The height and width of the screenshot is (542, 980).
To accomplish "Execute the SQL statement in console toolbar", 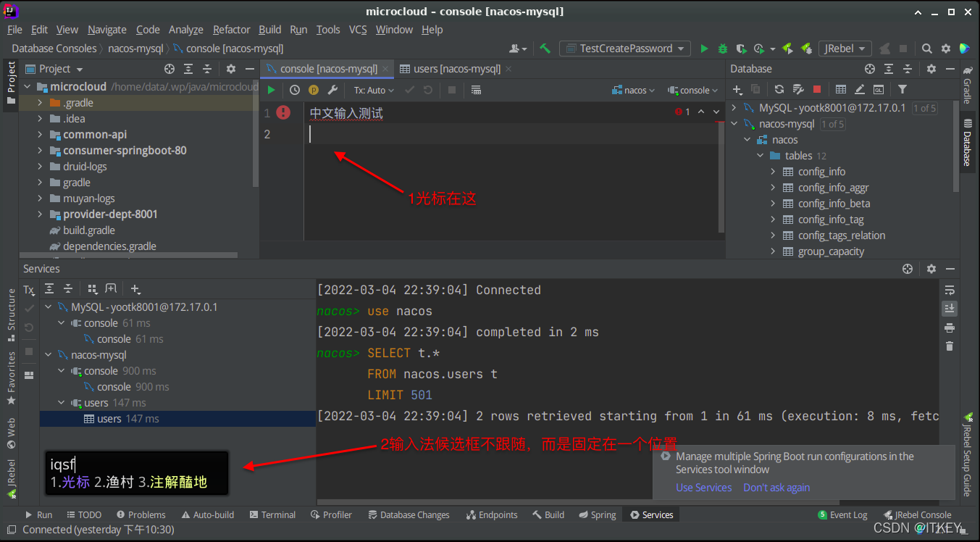I will pos(271,90).
